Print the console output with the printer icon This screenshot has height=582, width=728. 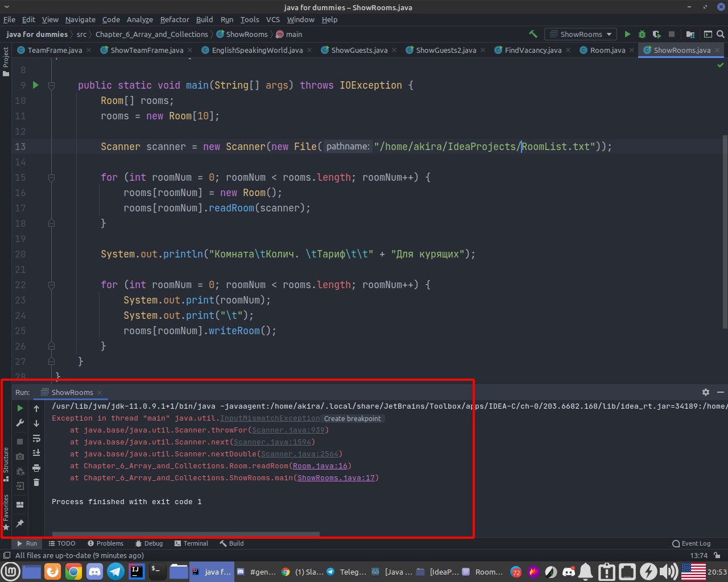[x=36, y=468]
